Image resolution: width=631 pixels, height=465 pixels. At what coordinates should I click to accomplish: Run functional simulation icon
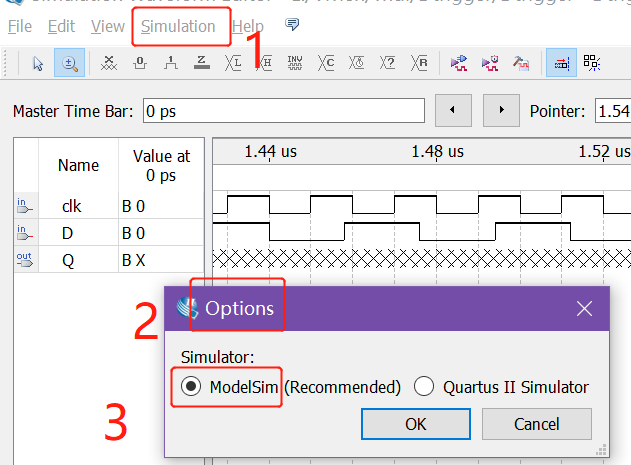pos(459,63)
